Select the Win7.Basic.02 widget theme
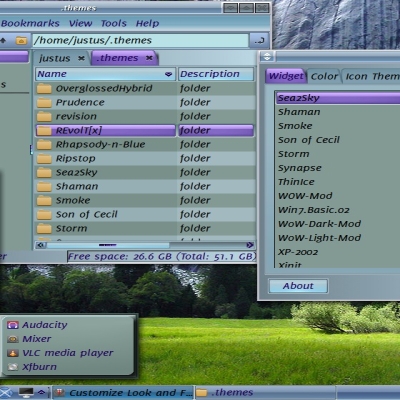Image resolution: width=400 pixels, height=400 pixels. click(x=338, y=210)
